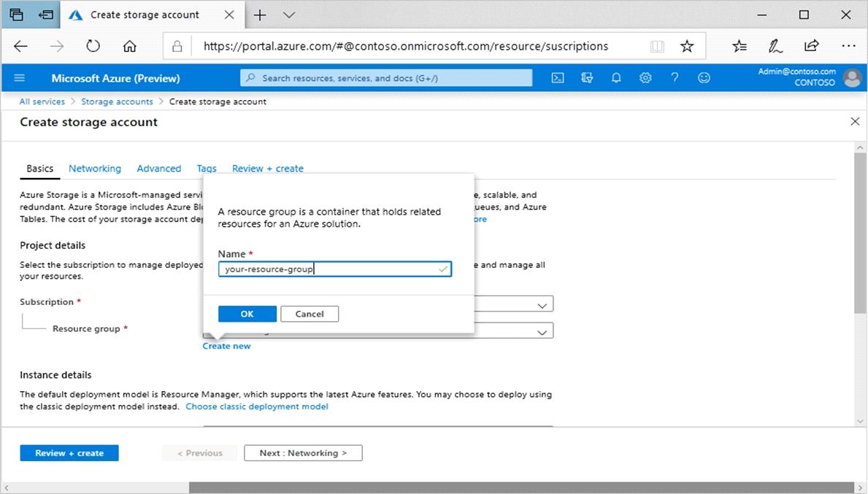Open reading view icon in address bar

coord(657,46)
